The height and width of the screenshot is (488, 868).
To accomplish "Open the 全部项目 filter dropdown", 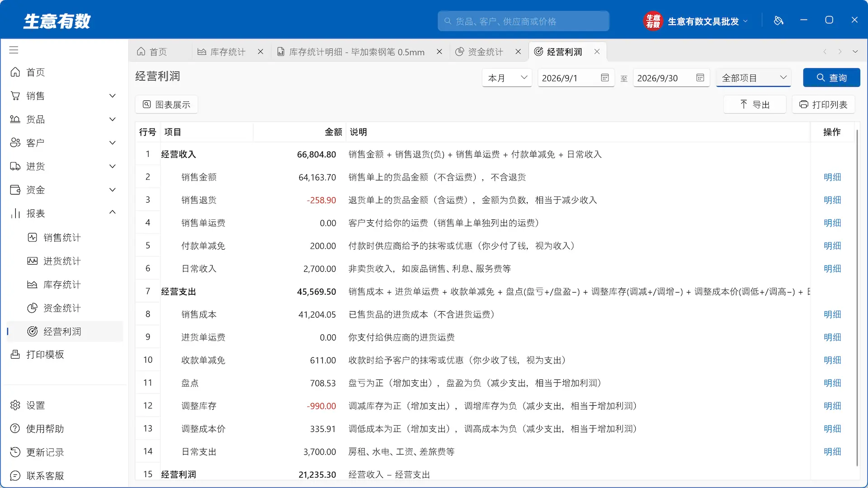I will coord(754,78).
